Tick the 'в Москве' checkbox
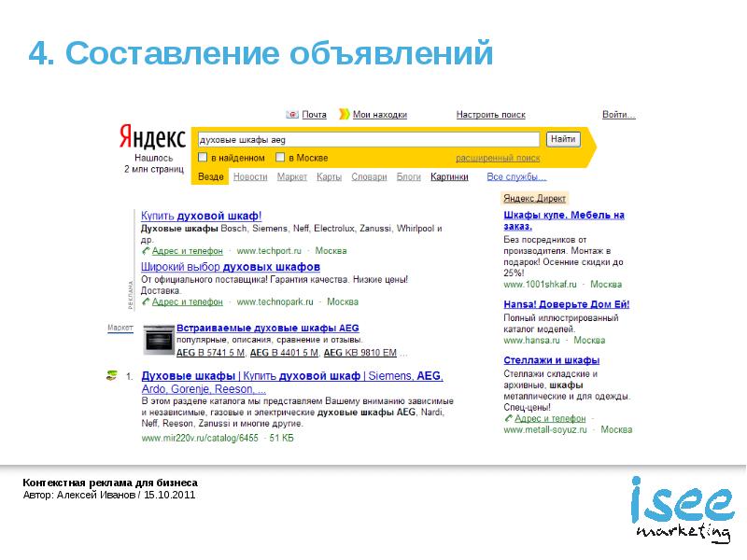747x560 pixels. (x=280, y=158)
